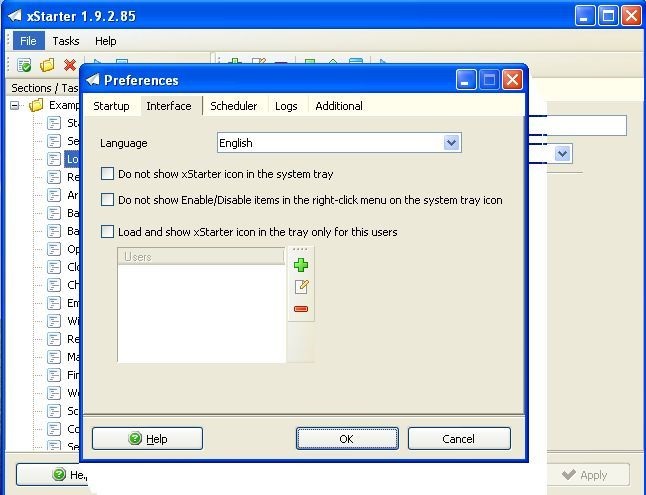Select the Interface tab
The height and width of the screenshot is (495, 646).
click(169, 106)
